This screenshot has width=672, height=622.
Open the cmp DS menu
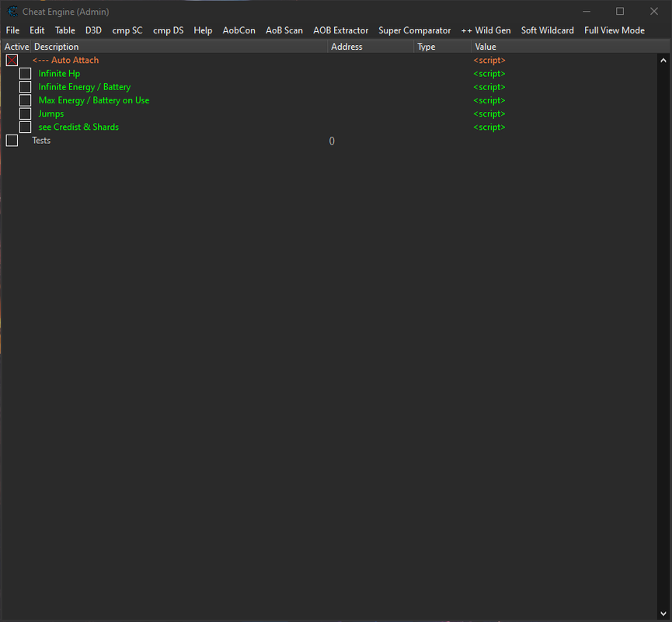point(168,30)
